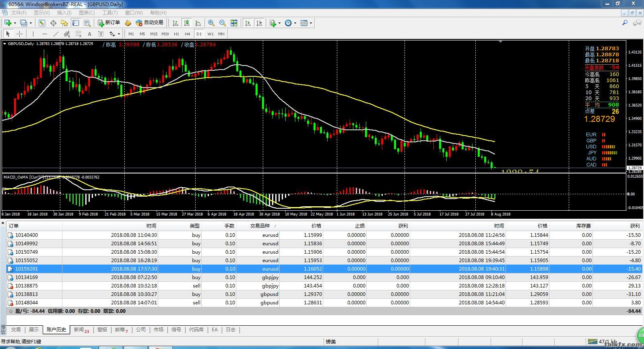This screenshot has height=349, width=644.
Task: Click the add indicators icon
Action: click(x=273, y=23)
